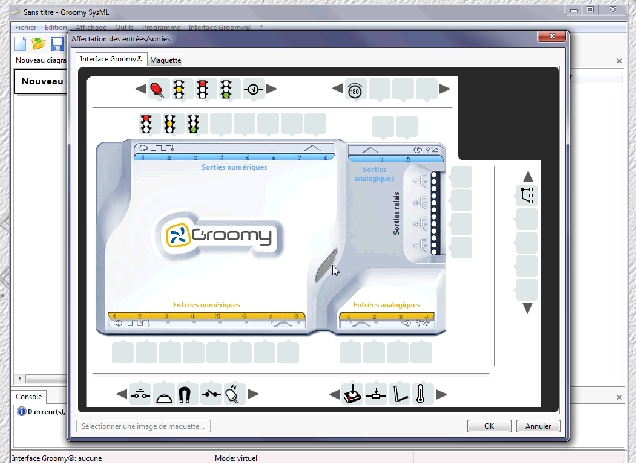Pick the yellow traffic light in the top palette

179,89
